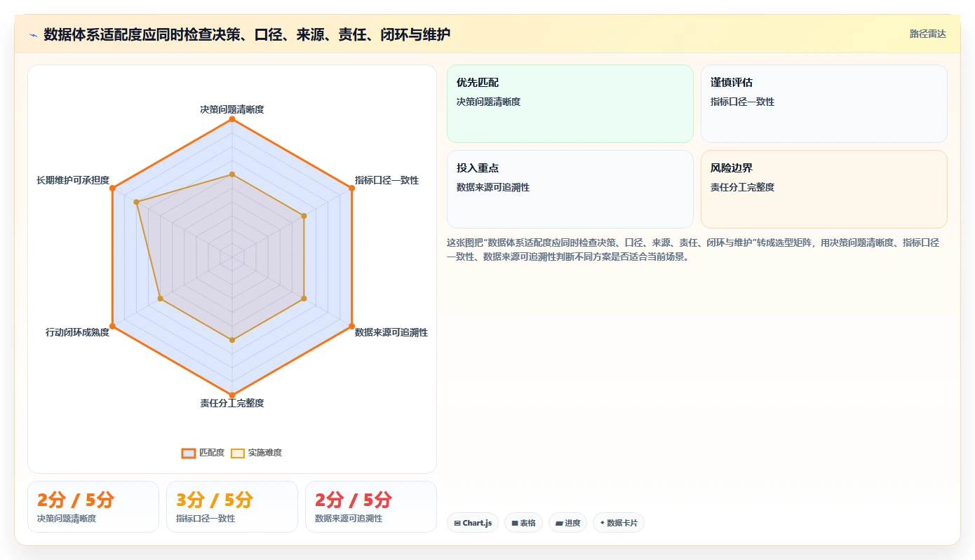Click the description paragraph starting 这张图把
The width and height of the screenshot is (975, 560).
[693, 250]
